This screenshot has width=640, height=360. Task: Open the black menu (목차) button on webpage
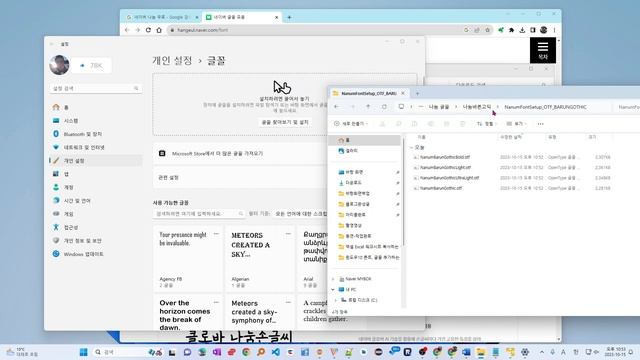[543, 50]
